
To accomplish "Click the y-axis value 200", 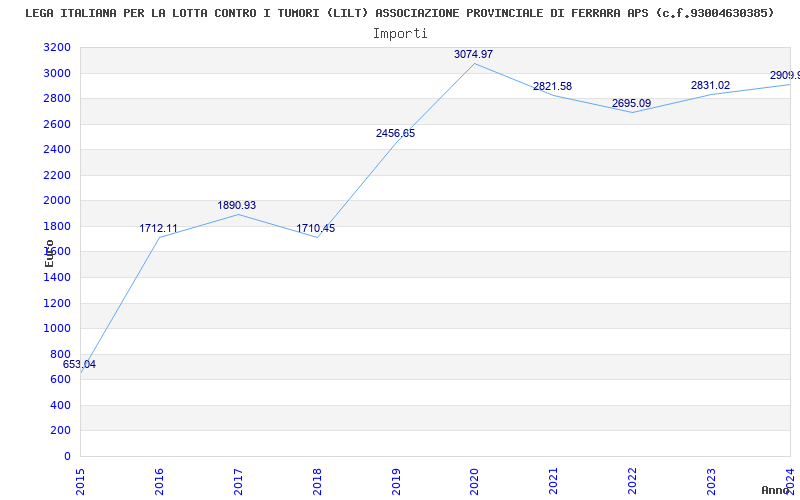I will (x=61, y=431).
